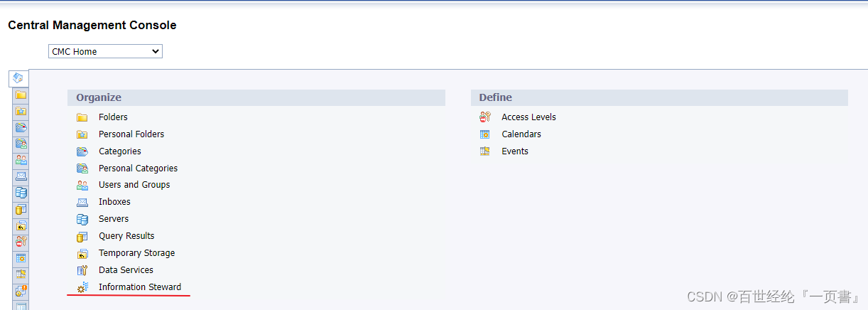Screen dimensions: 868x310
Task: Open Servers icon in the sidebar strip
Action: click(21, 193)
